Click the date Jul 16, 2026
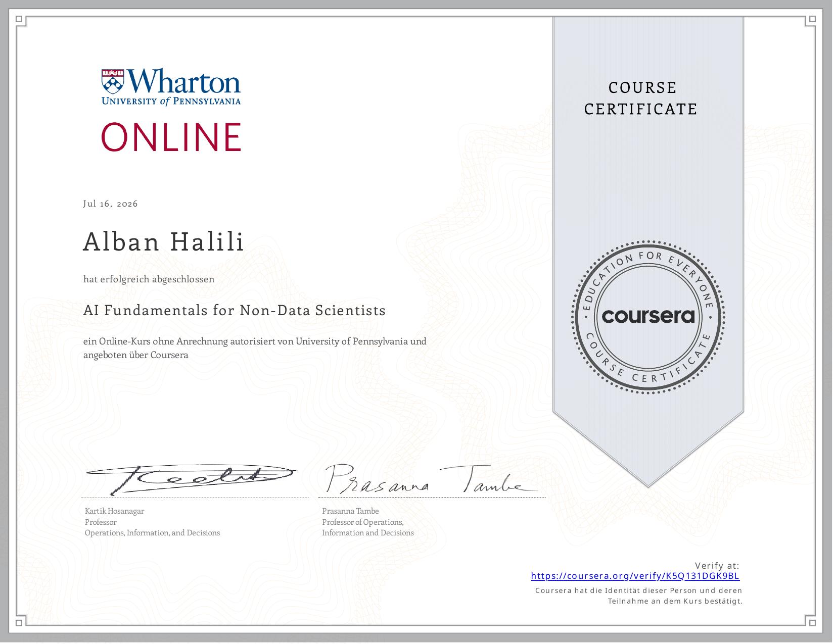Screen dimensions: 834x644 [x=110, y=204]
